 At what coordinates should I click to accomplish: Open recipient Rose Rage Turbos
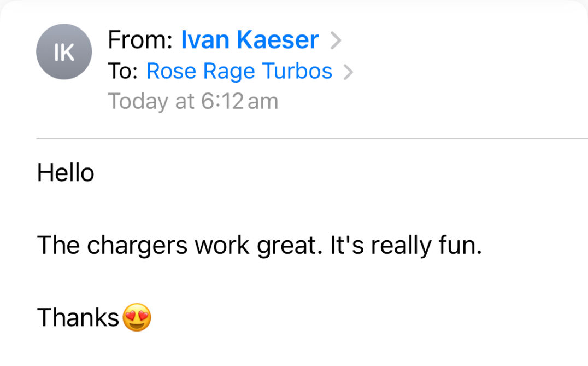click(239, 71)
